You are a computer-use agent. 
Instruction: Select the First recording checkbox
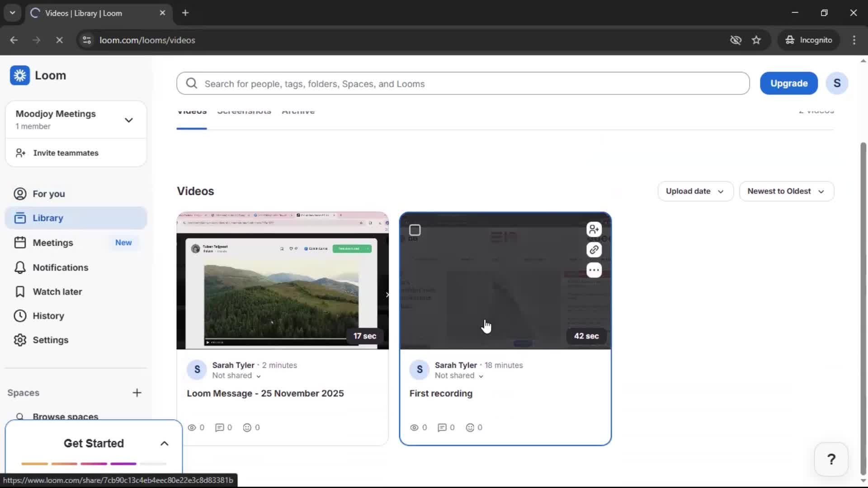[x=415, y=230]
